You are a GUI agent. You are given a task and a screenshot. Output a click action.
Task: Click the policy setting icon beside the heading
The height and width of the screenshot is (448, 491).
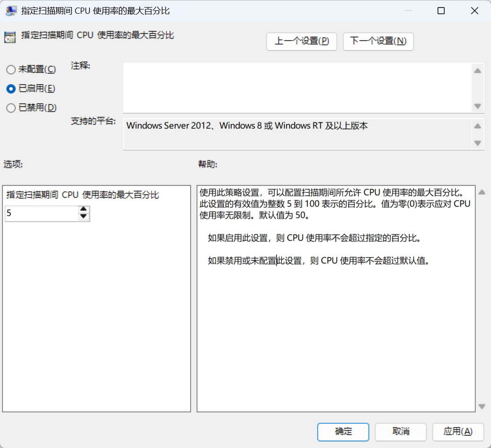click(x=10, y=37)
